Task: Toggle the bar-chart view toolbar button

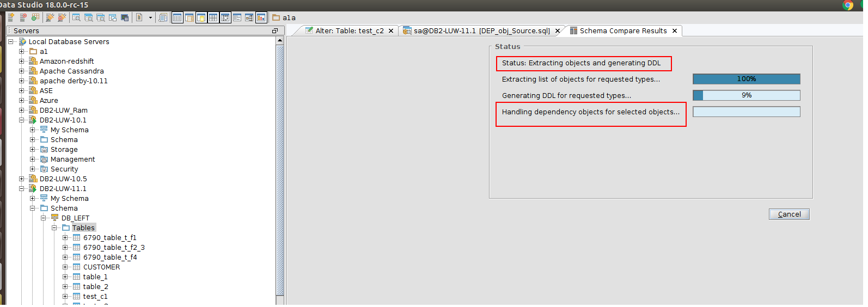Action: click(x=261, y=17)
